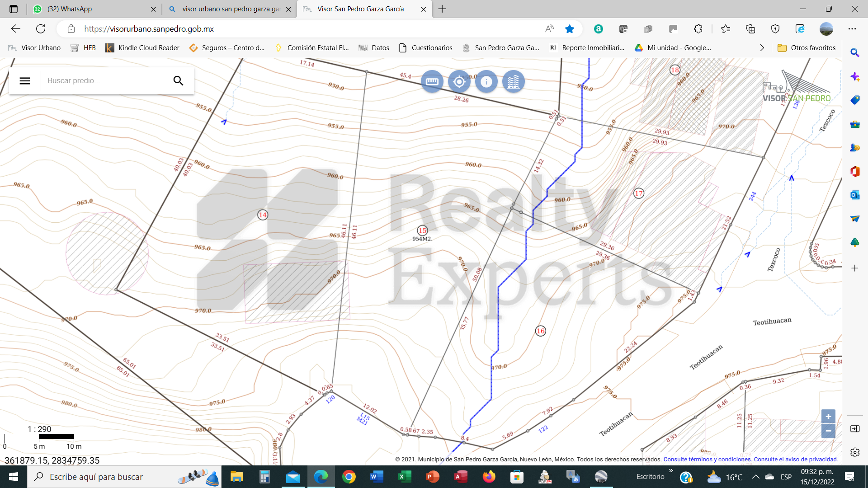868x488 pixels.
Task: Open File Explorer from taskbar
Action: pos(236,477)
